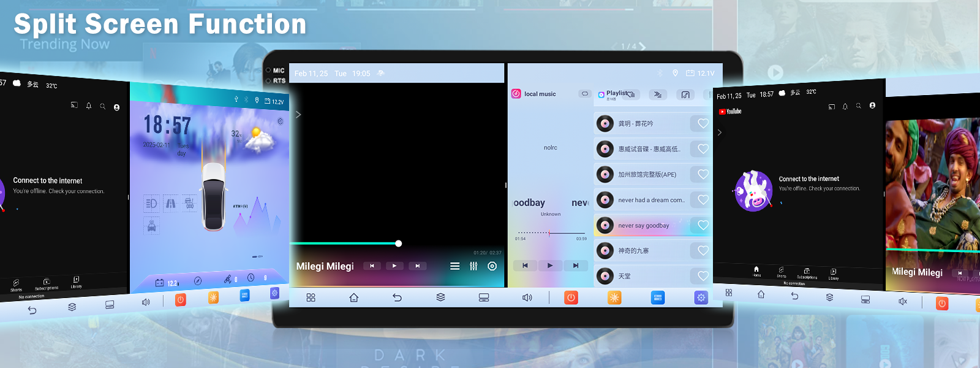
Task: Toggle favorite heart for 天堂 track
Action: (703, 276)
